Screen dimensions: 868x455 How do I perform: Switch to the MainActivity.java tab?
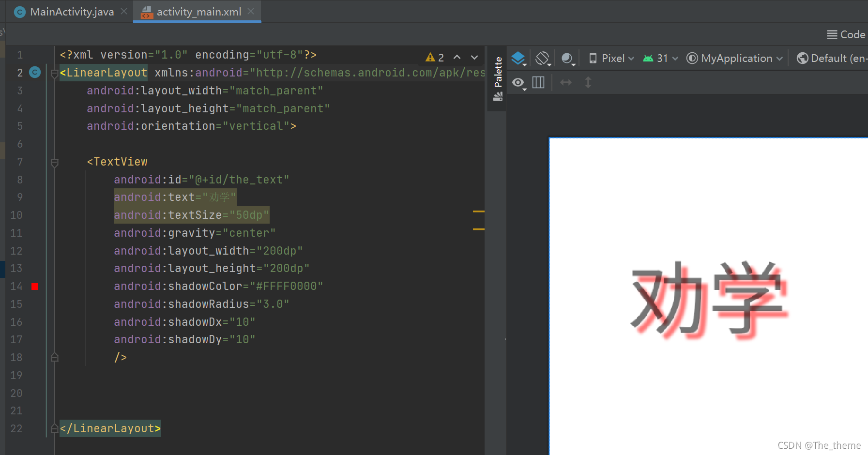tap(64, 12)
